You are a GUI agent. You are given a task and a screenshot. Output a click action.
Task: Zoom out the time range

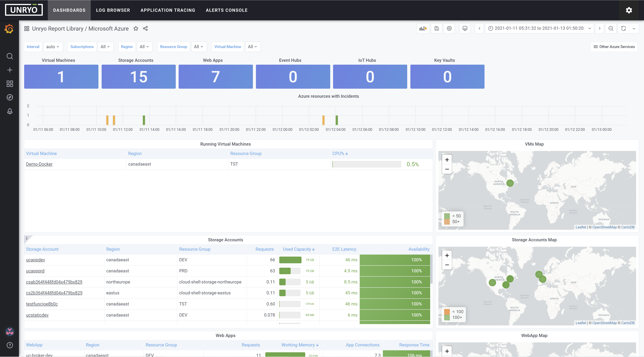click(x=611, y=28)
